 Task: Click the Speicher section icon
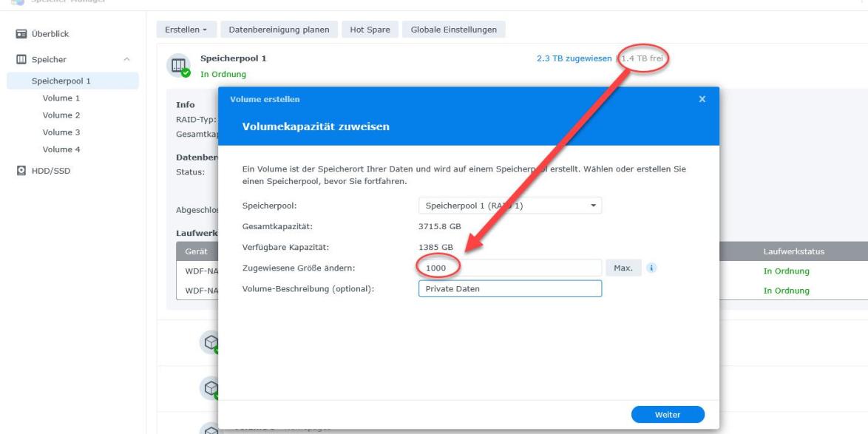pyautogui.click(x=21, y=59)
